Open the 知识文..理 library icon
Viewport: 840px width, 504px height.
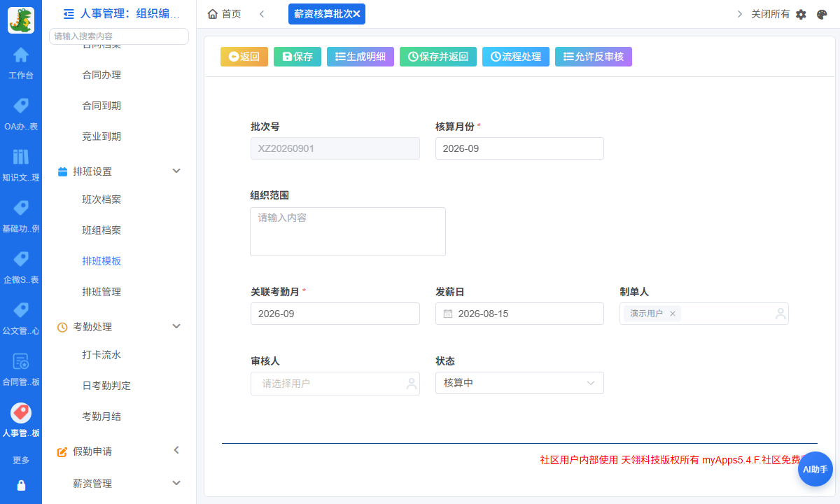(x=21, y=157)
